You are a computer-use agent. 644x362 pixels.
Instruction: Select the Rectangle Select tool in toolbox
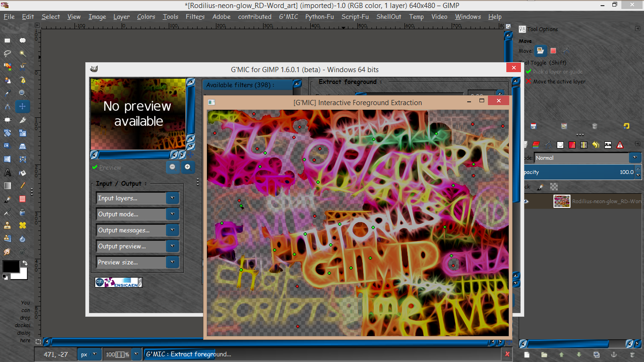tap(8, 41)
